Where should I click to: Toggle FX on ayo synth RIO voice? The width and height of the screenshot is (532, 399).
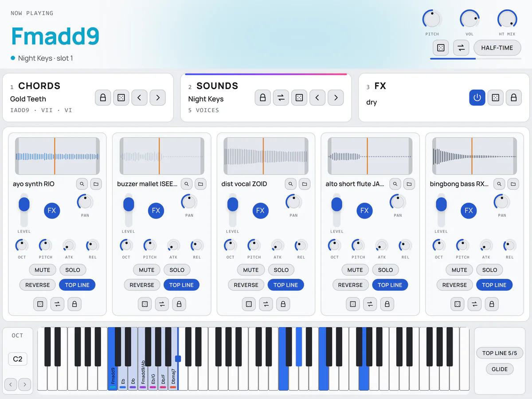[52, 211]
